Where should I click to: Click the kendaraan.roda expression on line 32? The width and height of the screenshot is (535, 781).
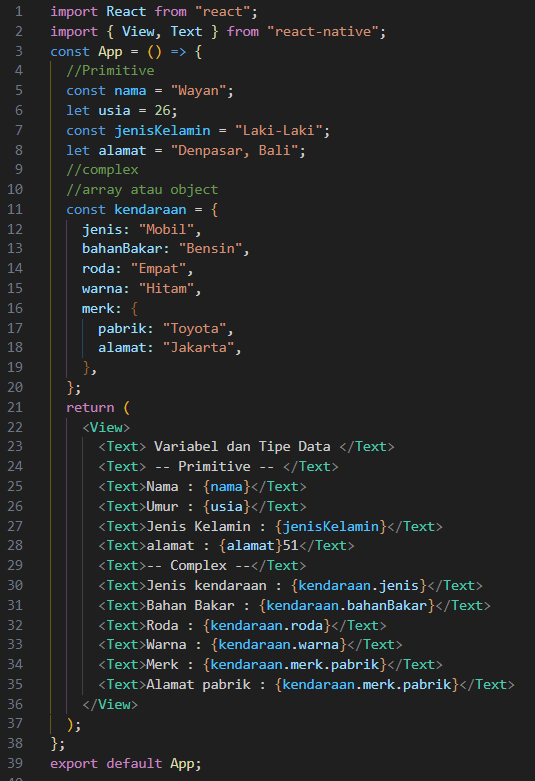[x=266, y=626]
